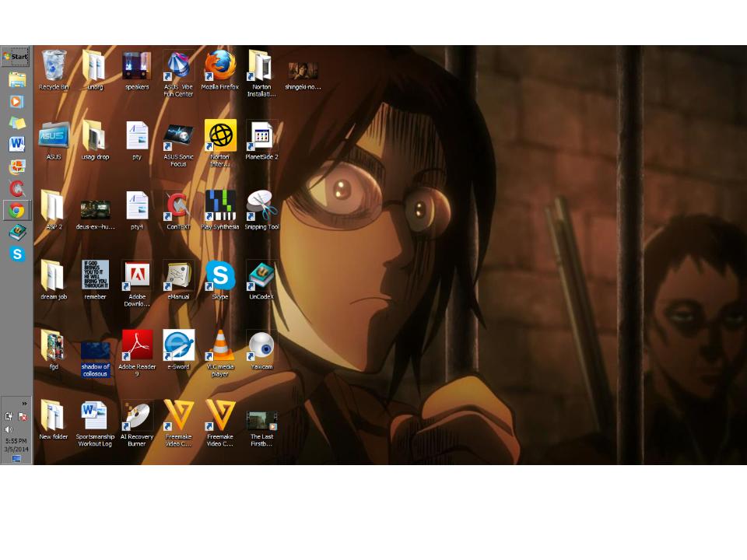The image size is (747, 560).
Task: Open the Start menu
Action: tap(16, 56)
